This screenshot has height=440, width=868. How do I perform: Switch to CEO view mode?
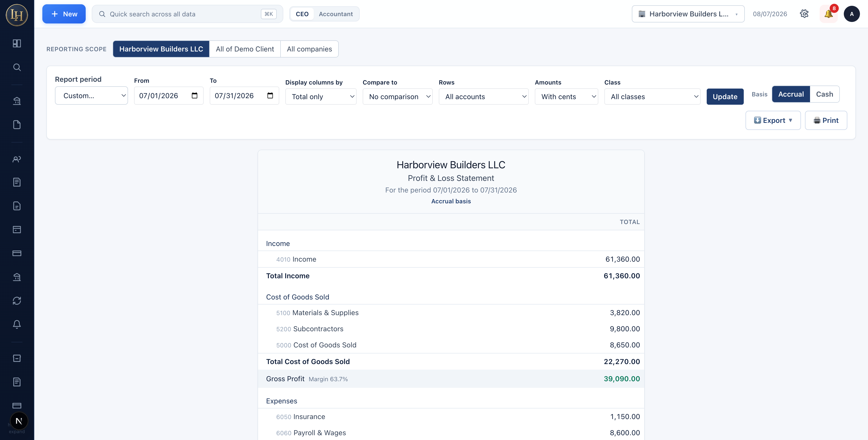[302, 14]
